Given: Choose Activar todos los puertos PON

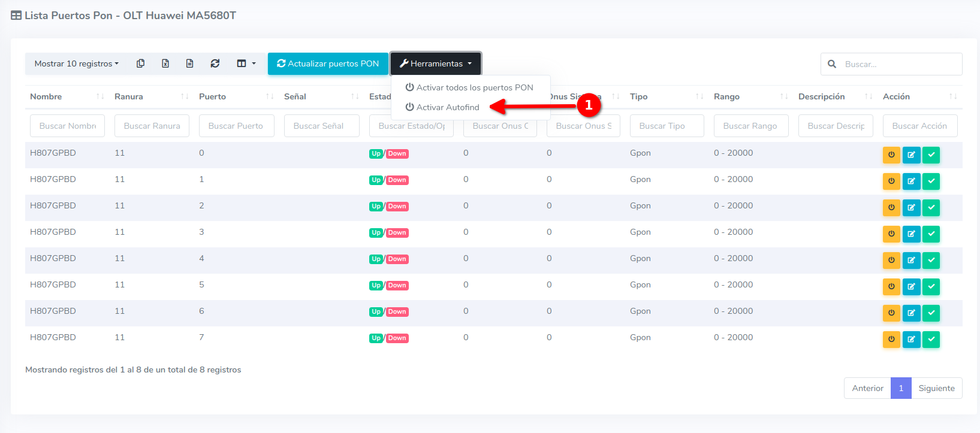Looking at the screenshot, I should (x=474, y=87).
